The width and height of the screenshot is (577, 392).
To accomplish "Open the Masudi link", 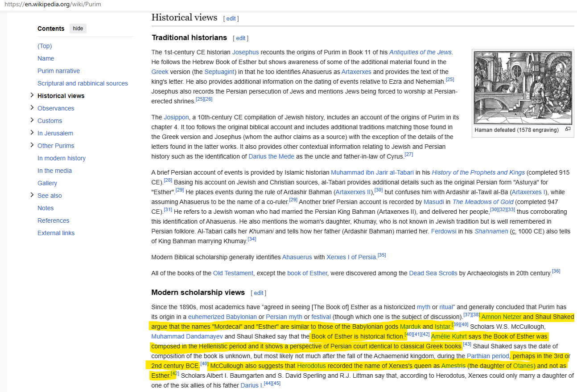I will [433, 202].
